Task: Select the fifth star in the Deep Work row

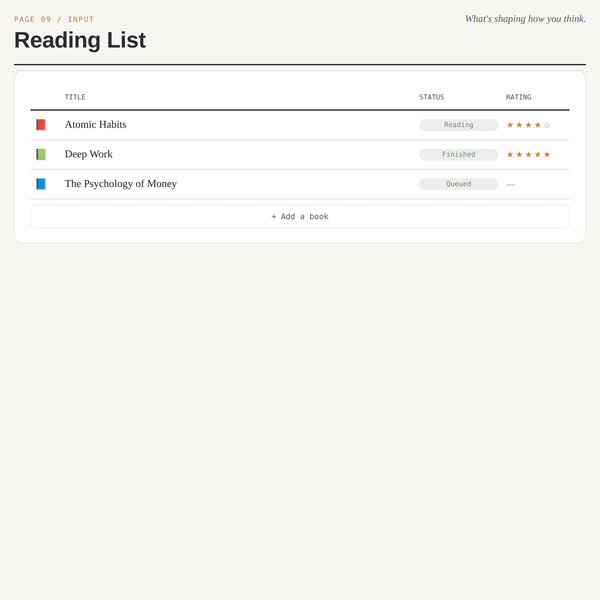Action: point(547,155)
